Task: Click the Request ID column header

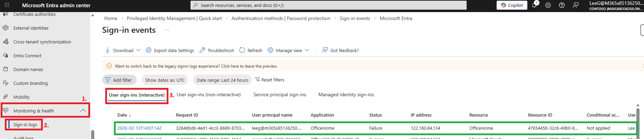Action: 187,115
